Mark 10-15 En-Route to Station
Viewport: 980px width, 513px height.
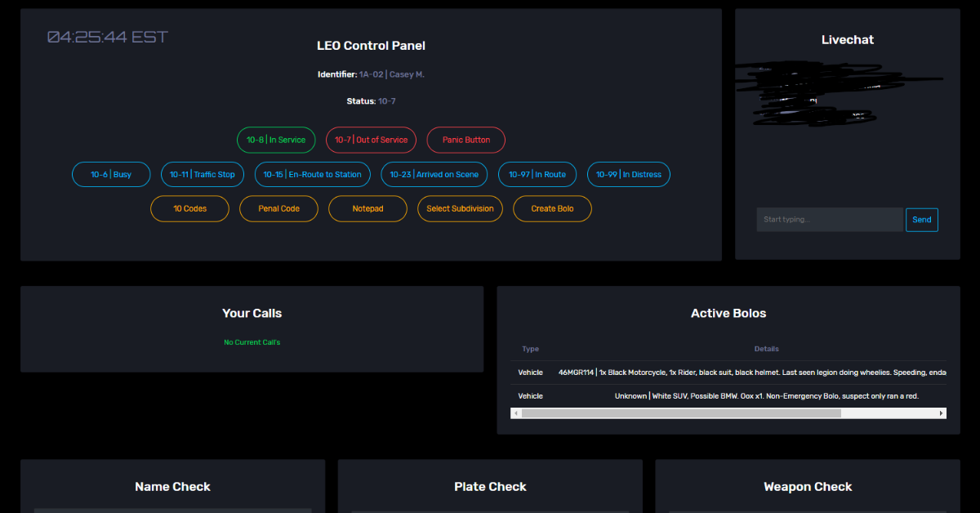point(312,175)
